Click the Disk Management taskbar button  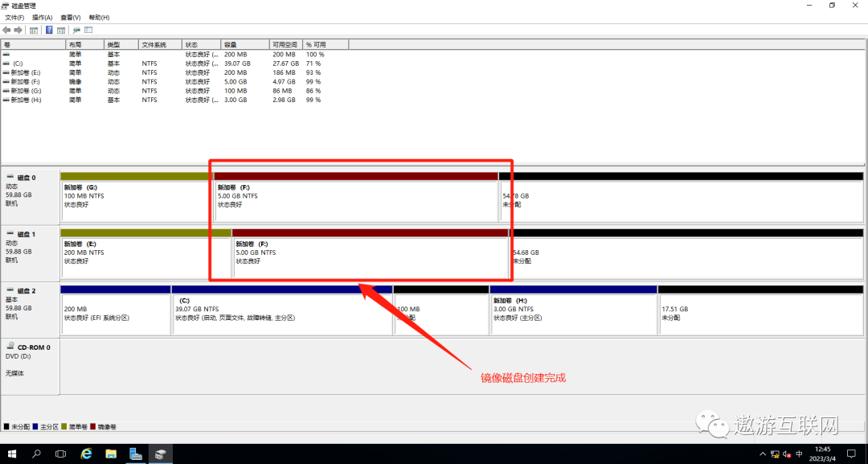(161, 454)
